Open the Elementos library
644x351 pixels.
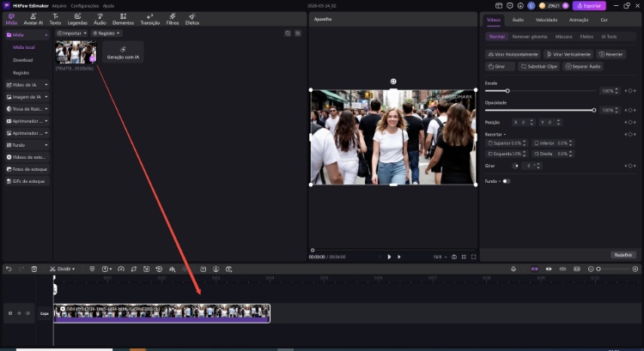pos(123,19)
